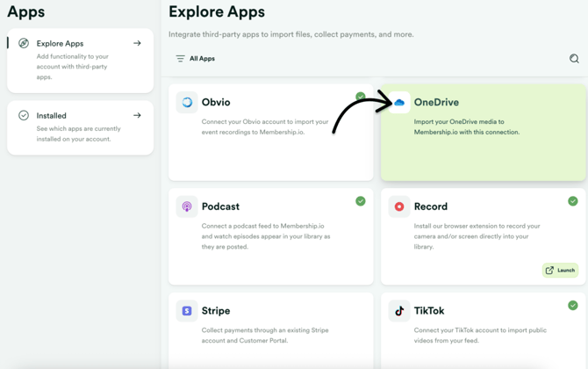Click the green installed check on Podcast

tap(361, 201)
